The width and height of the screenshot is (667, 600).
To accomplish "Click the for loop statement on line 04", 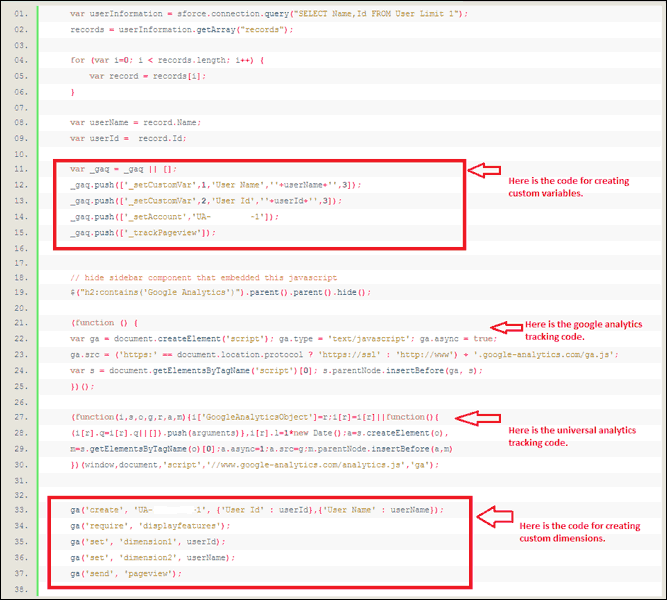I will [167, 60].
